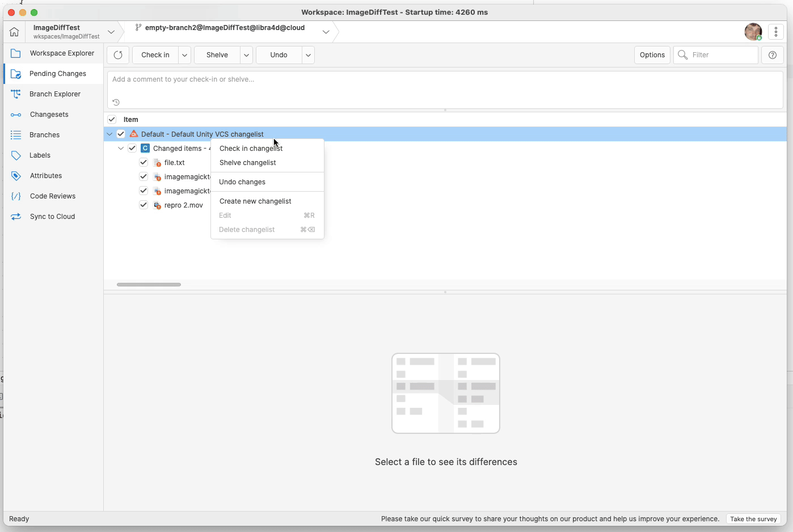Open the Branch Explorer view
793x532 pixels.
click(53, 94)
